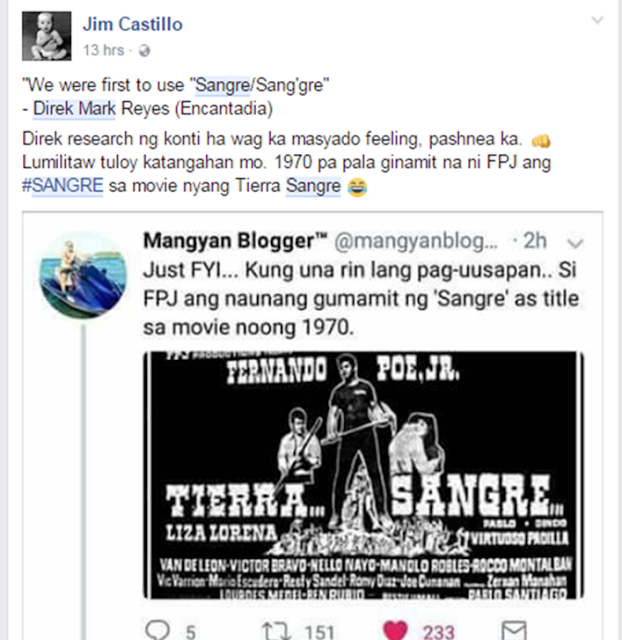The image size is (622, 640).
Task: Expand the tweet options chevron
Action: (x=575, y=243)
